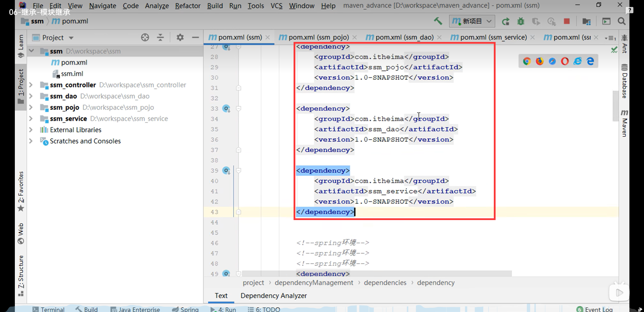Expand the ssm_controller module node

[31, 85]
